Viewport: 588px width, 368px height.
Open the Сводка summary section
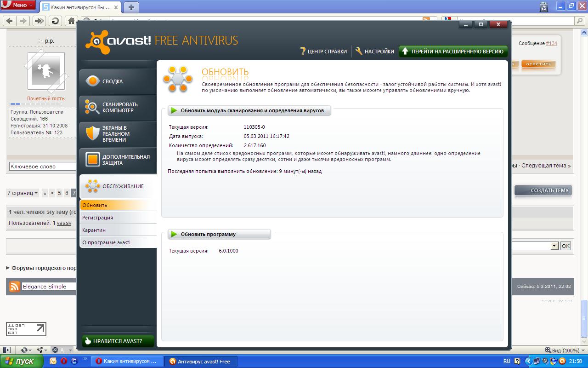(x=117, y=81)
